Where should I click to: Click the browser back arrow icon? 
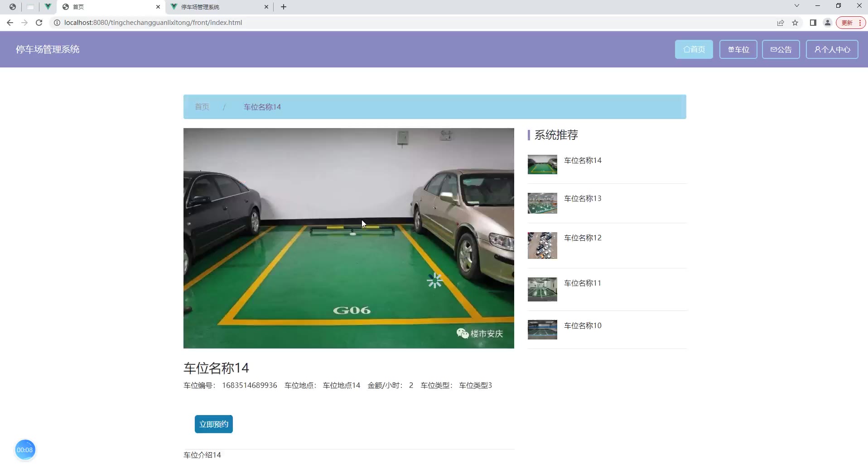click(10, 23)
